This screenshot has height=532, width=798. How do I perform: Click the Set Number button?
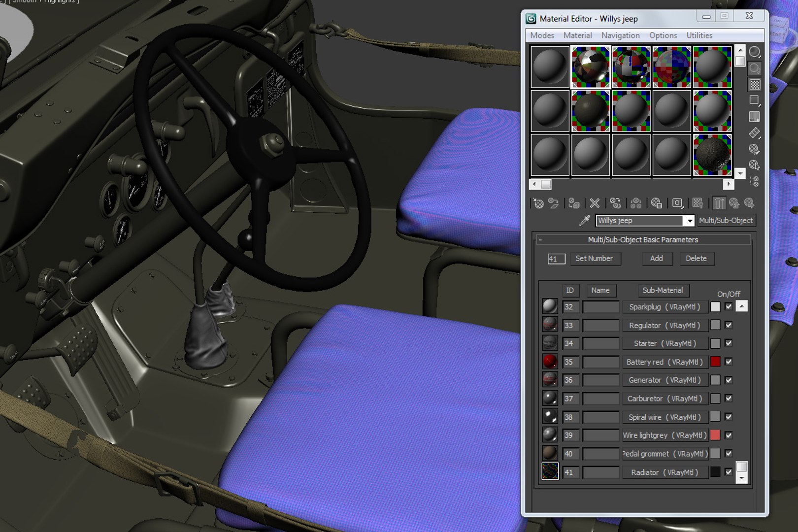coord(594,258)
